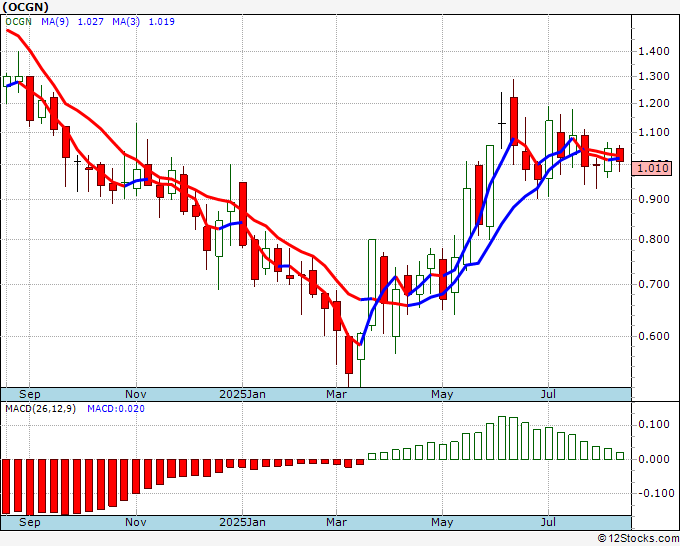Screen dimensions: 680x546
Task: Click the 0.100 MACD axis label
Action: 654,424
